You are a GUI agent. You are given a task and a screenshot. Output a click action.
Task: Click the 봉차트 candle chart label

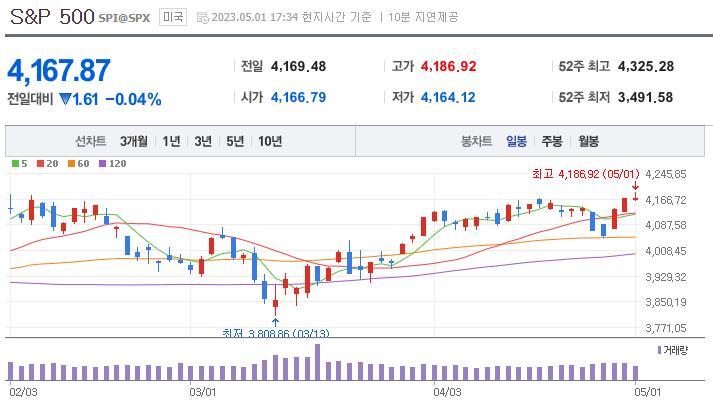[477, 141]
